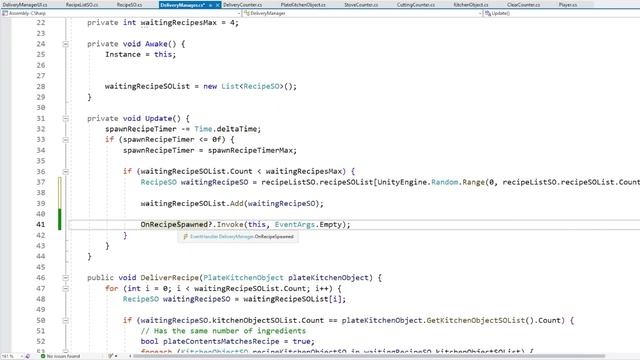The image size is (640, 360).
Task: Open CuttingCounter.cs tab
Action: click(x=416, y=5)
